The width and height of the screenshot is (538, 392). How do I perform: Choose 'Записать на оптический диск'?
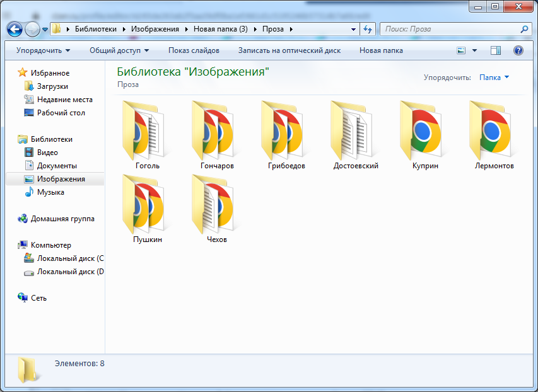tap(289, 50)
